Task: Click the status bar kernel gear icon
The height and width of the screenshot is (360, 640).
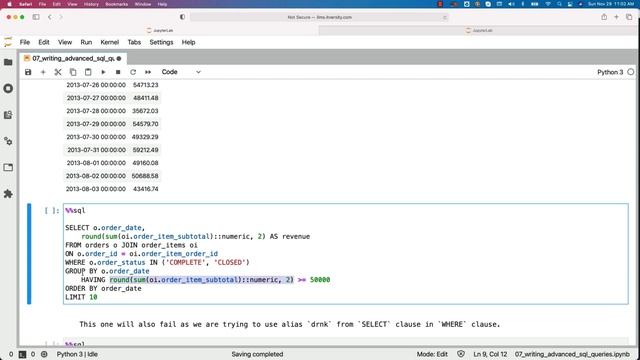Action: coord(44,354)
